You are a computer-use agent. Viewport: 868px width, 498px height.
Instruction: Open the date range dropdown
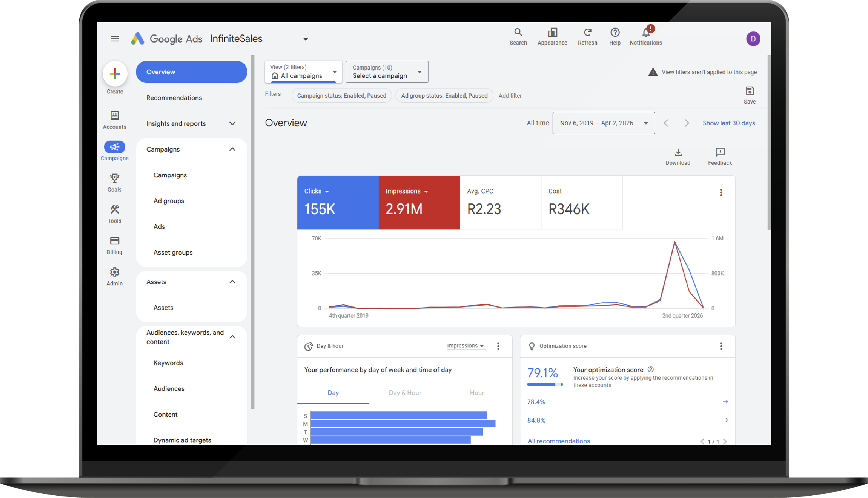click(x=604, y=123)
